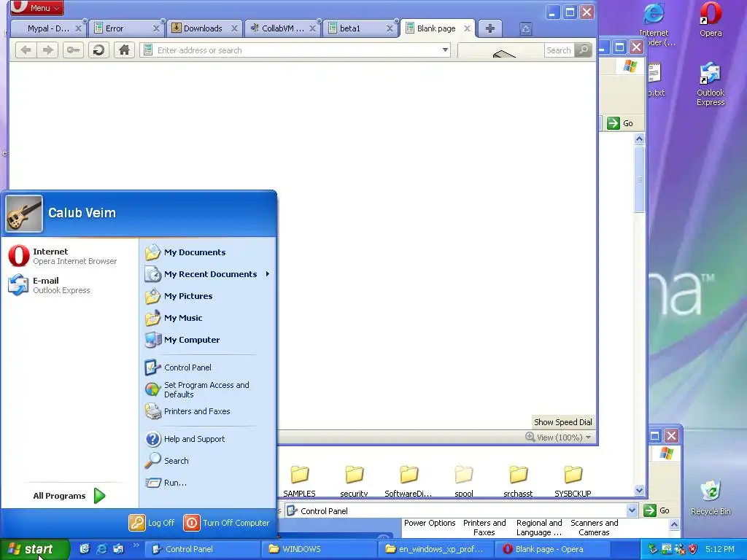
Task: Click the WINDOWS window scrollbar down arrow
Action: point(639,490)
